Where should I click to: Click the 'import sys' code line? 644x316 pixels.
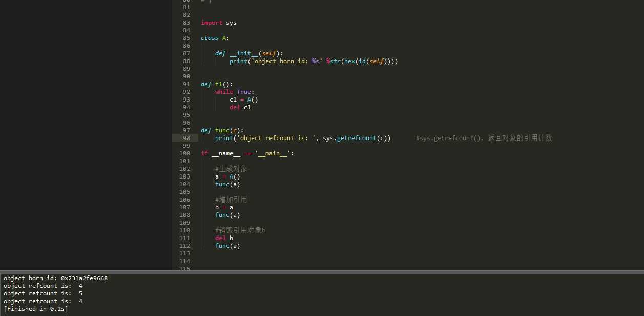click(x=219, y=23)
